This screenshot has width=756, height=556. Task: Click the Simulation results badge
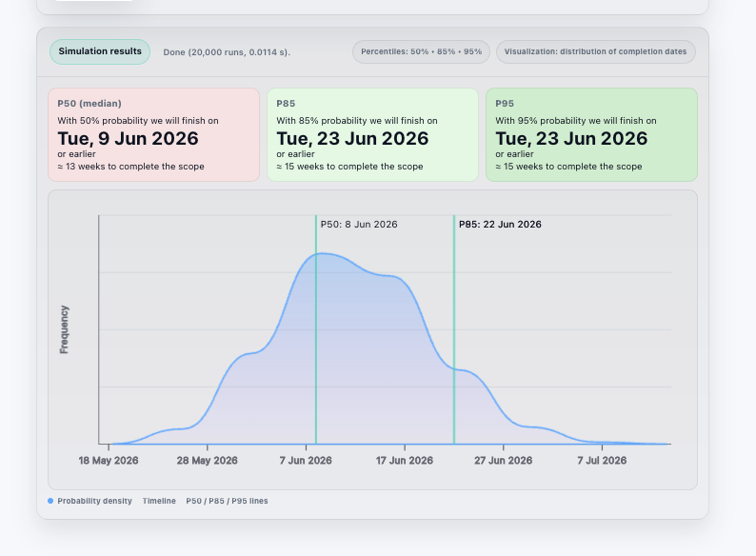[x=100, y=51]
